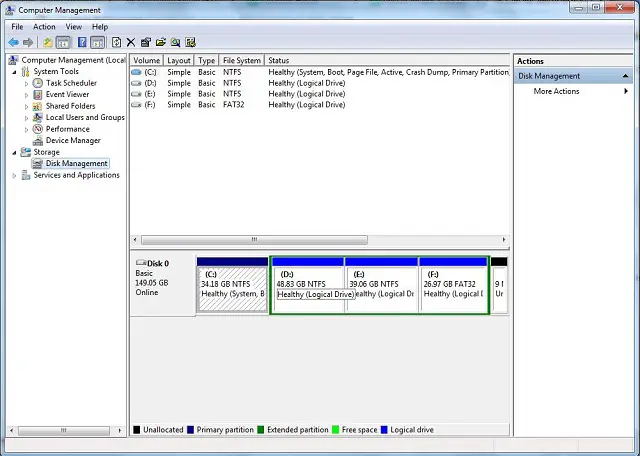Click the Device Manager icon in tree
Screen dimensions: 640x456
point(38,140)
